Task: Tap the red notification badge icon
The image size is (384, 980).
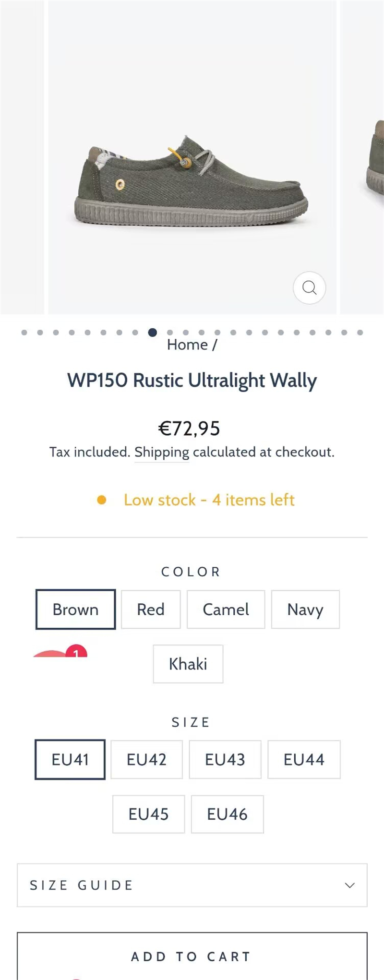Action: click(x=76, y=652)
